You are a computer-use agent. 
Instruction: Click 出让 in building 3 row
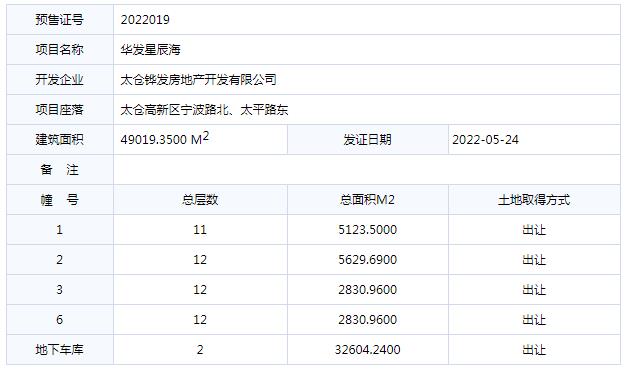pyautogui.click(x=534, y=290)
